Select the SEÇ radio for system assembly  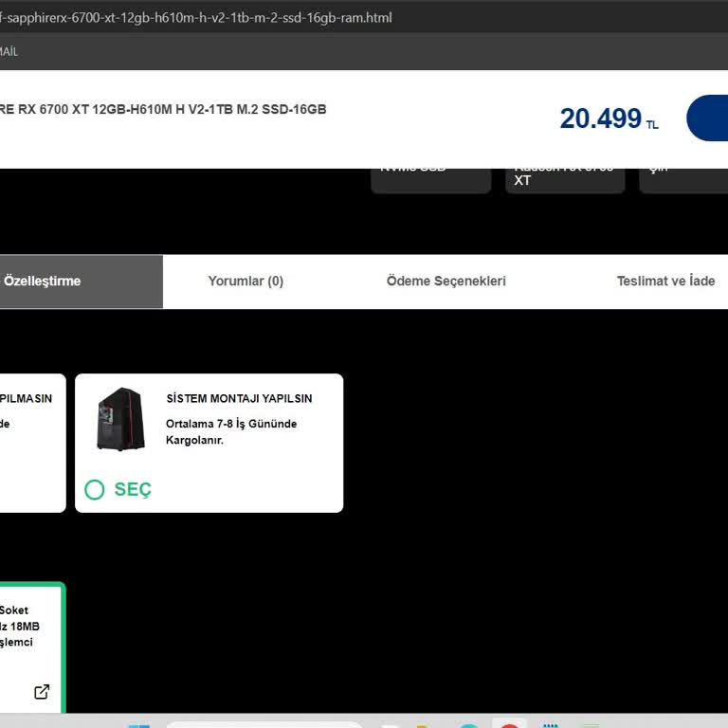tap(95, 489)
